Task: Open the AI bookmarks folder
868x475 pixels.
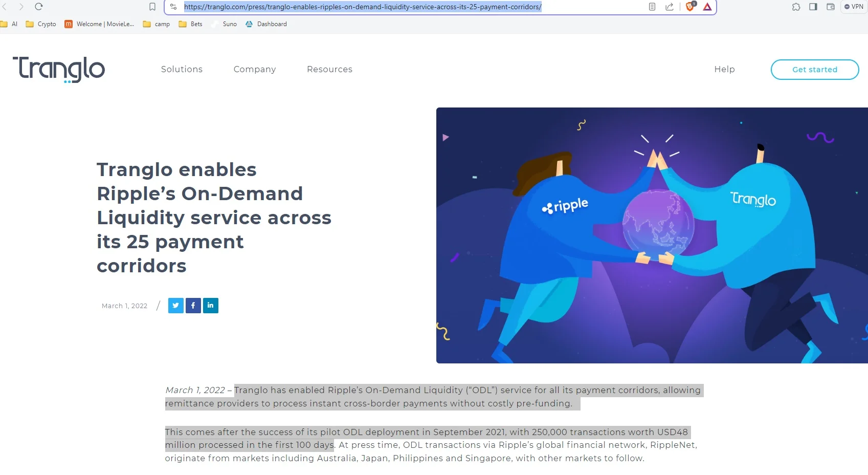Action: pyautogui.click(x=9, y=24)
